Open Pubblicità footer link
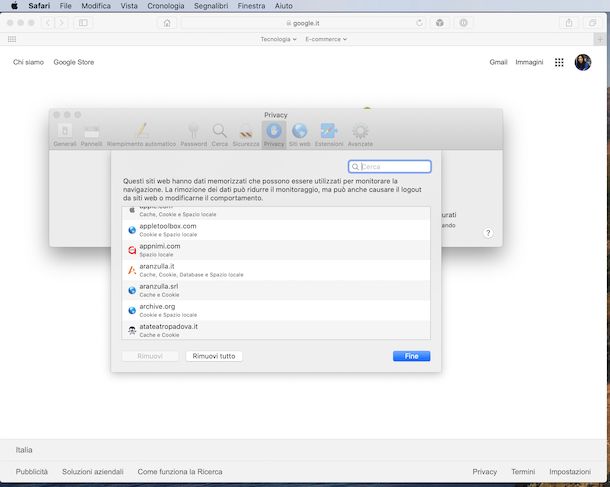This screenshot has height=487, width=610. click(x=32, y=472)
